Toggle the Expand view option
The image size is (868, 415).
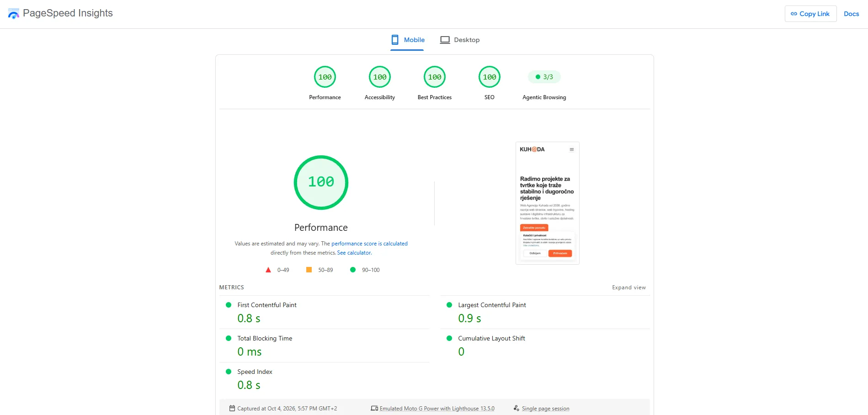tap(629, 287)
